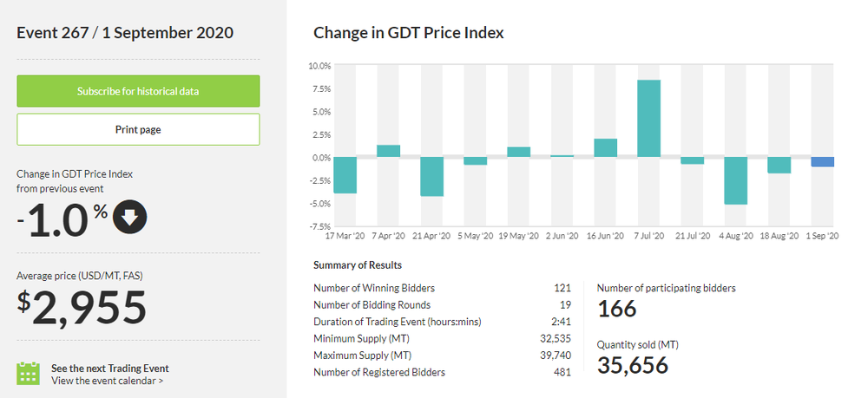Click the participating bidders count 166
The width and height of the screenshot is (868, 398).
[617, 308]
